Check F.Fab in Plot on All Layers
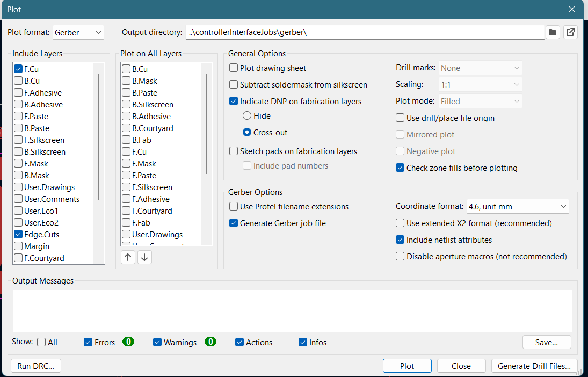 [x=126, y=223]
